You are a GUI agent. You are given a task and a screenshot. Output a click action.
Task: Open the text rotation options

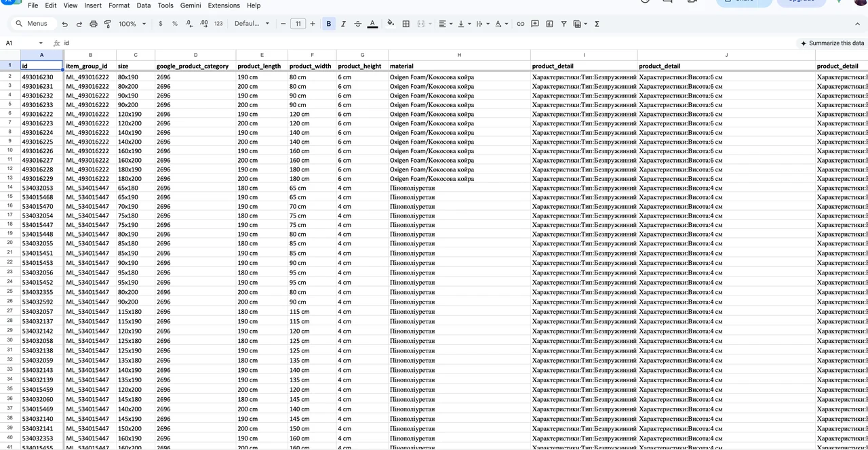[501, 24]
